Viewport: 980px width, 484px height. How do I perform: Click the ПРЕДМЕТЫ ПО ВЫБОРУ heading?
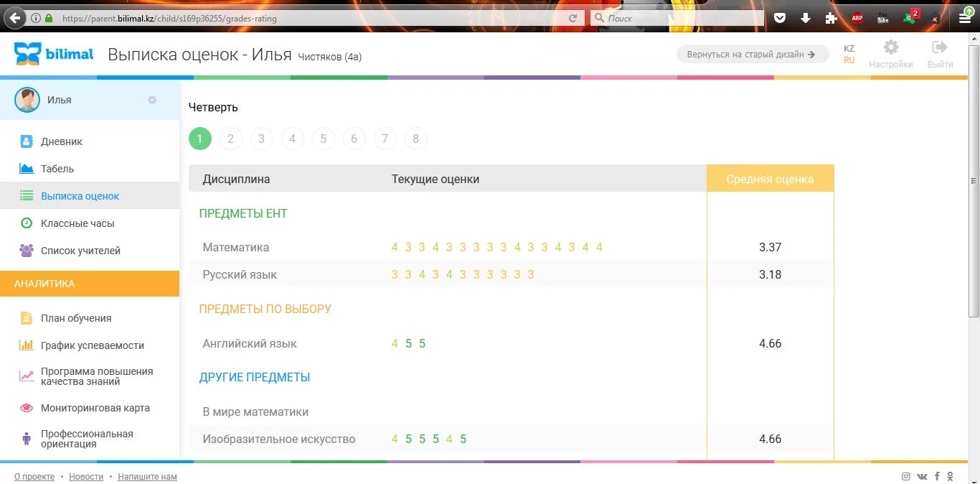click(265, 309)
